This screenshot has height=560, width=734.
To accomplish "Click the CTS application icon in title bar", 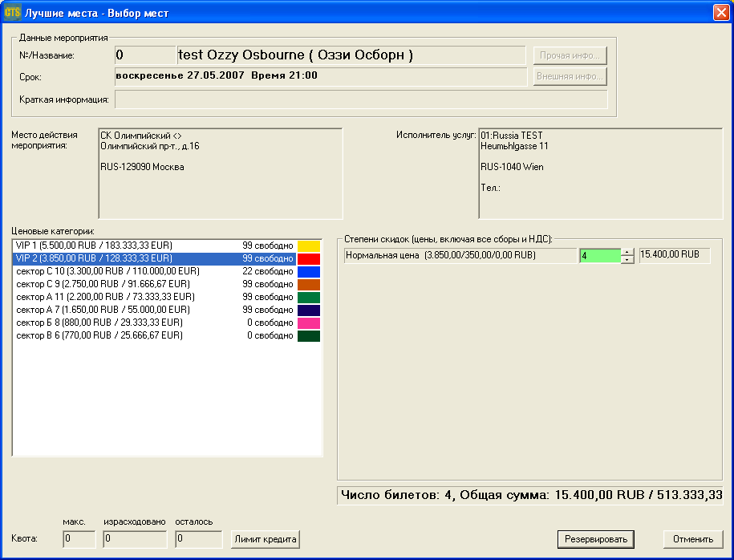I will pyautogui.click(x=12, y=12).
